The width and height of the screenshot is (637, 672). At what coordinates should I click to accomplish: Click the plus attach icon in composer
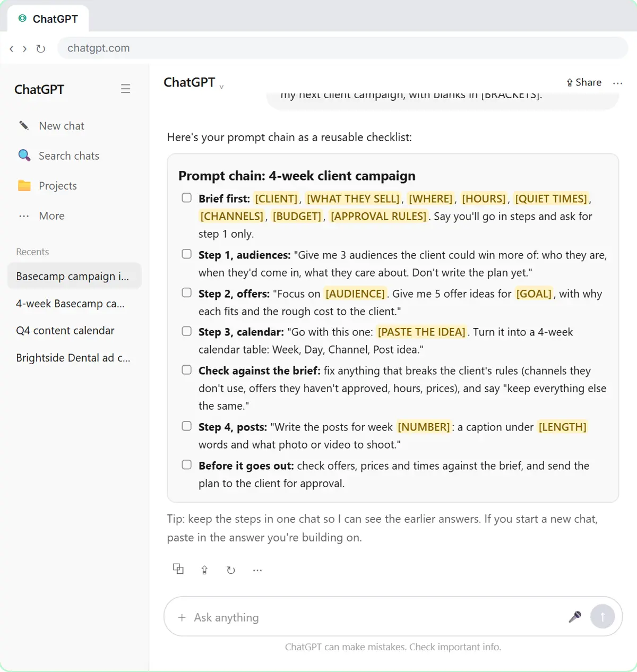pyautogui.click(x=182, y=617)
